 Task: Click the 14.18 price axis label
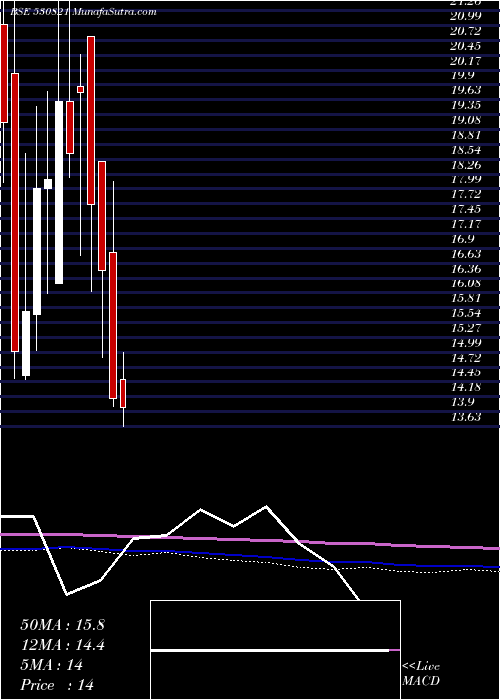(x=466, y=388)
